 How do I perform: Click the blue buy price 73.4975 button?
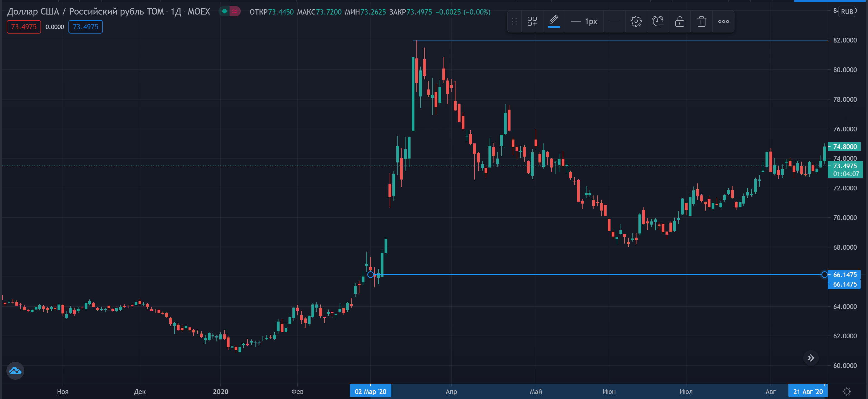tap(85, 27)
